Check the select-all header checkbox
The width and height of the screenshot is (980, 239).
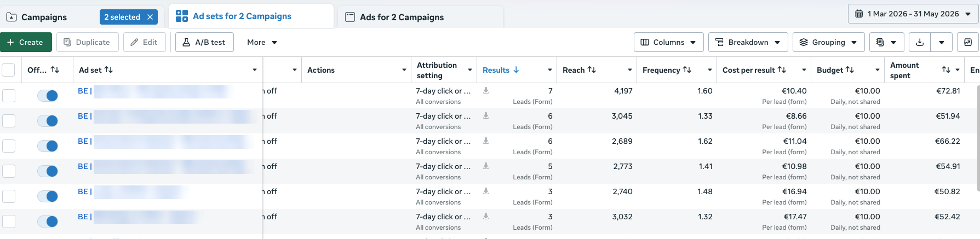pos(8,70)
